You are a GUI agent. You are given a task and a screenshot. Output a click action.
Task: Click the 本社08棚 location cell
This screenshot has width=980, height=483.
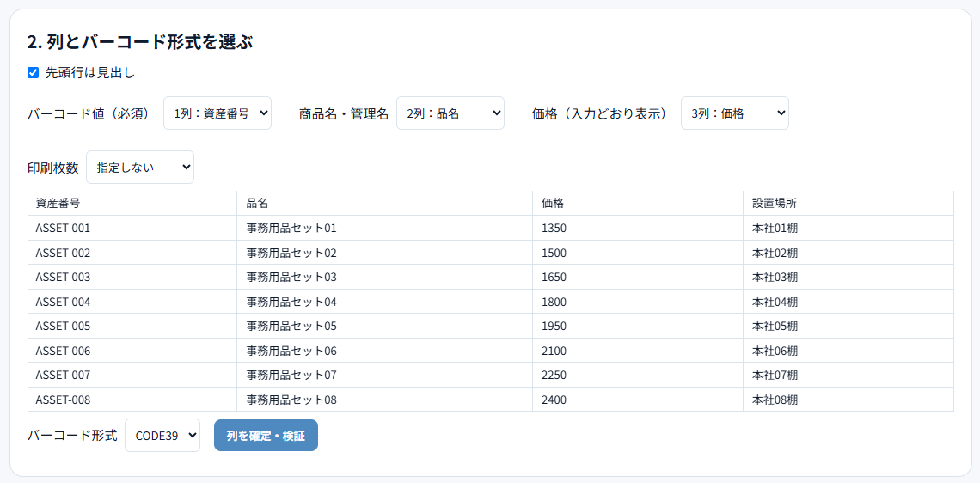pos(848,400)
